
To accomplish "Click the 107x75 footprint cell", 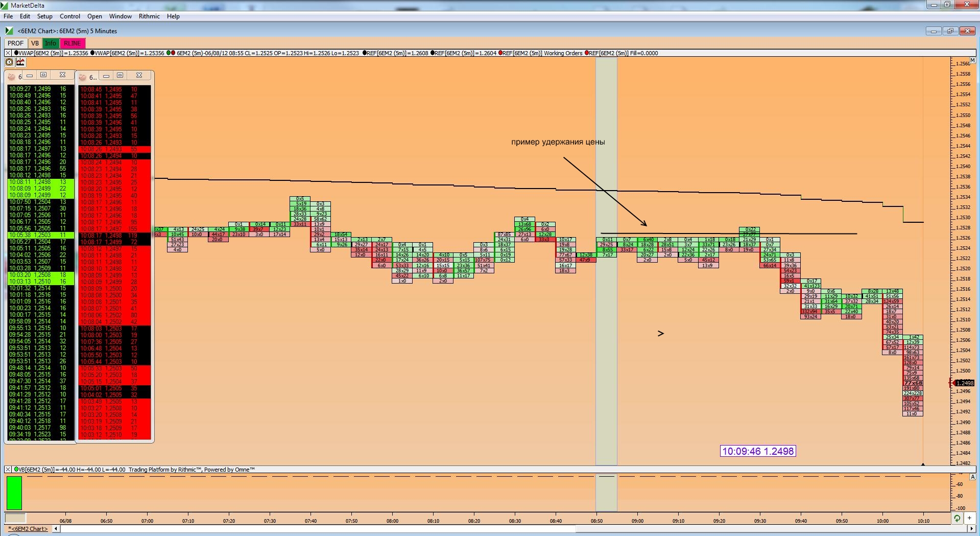I will 484,260.
